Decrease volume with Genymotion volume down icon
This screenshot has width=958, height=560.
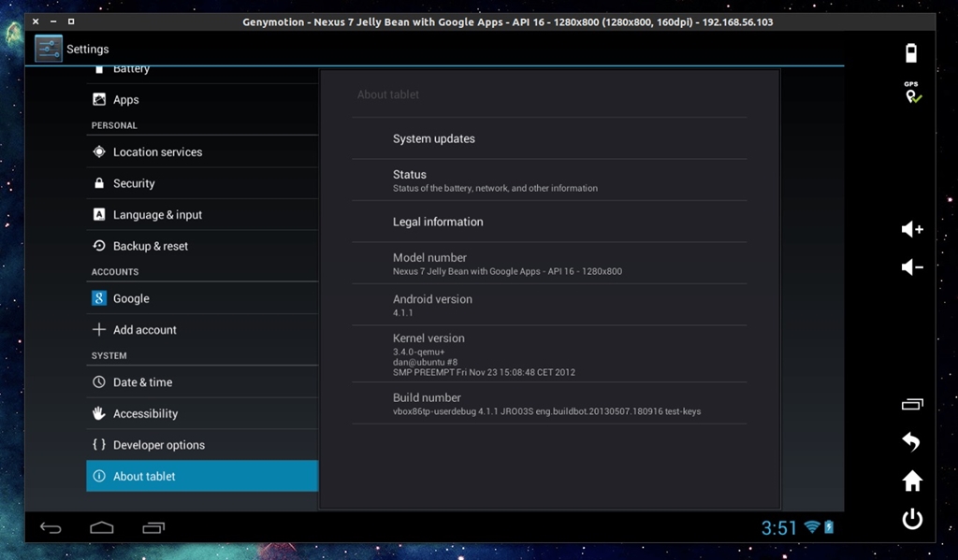pos(912,266)
